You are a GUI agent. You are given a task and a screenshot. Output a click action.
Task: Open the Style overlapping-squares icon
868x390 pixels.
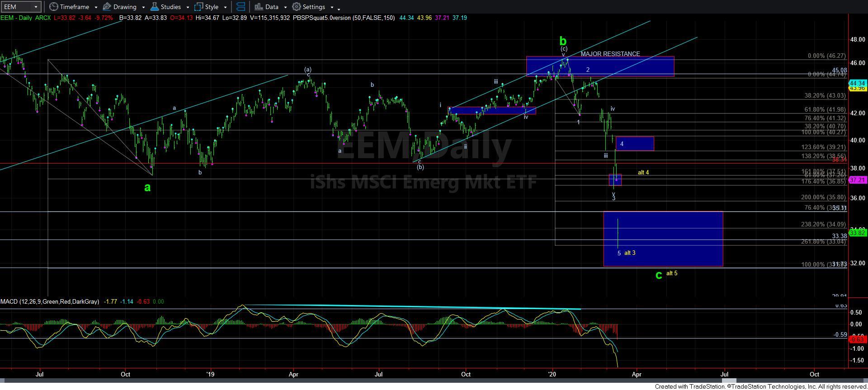click(x=198, y=7)
